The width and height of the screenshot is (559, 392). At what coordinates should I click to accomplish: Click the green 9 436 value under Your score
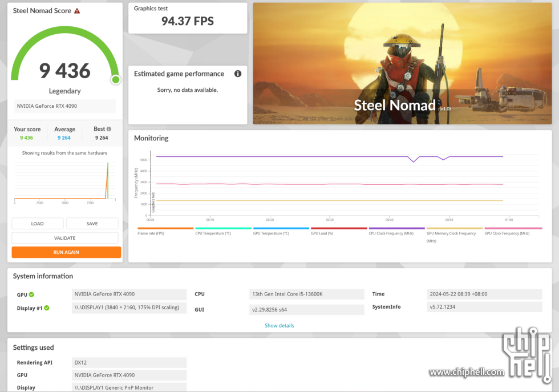tap(26, 138)
